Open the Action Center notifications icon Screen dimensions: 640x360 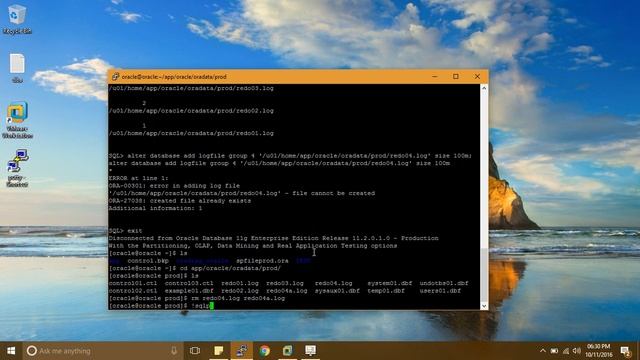tap(625, 351)
